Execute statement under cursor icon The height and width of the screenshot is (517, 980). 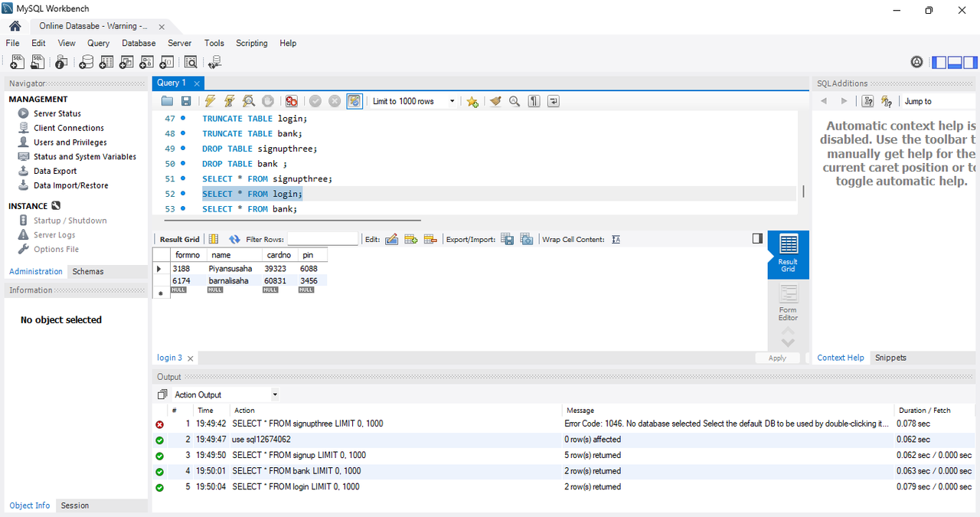point(229,101)
